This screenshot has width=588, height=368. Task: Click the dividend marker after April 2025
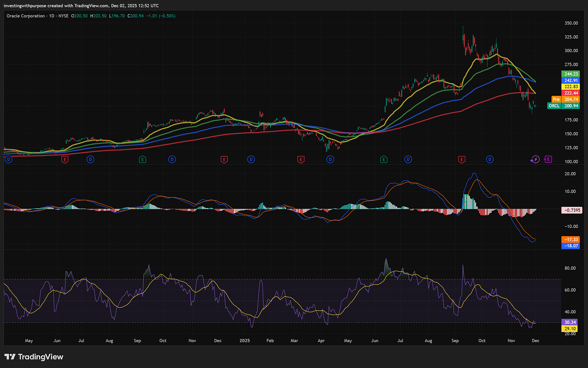pyautogui.click(x=330, y=160)
